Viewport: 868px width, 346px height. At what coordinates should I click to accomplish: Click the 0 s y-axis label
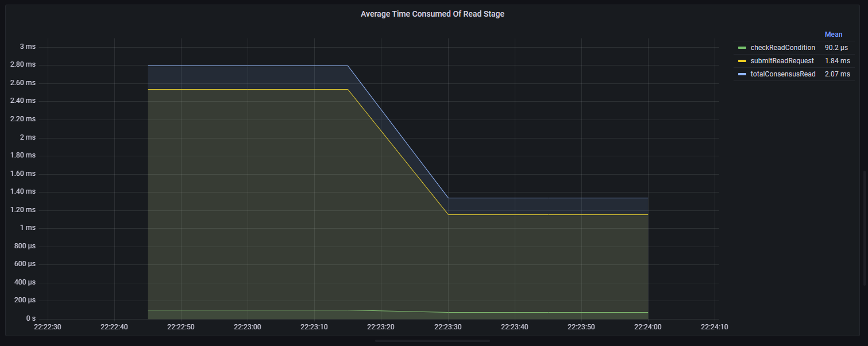click(30, 318)
